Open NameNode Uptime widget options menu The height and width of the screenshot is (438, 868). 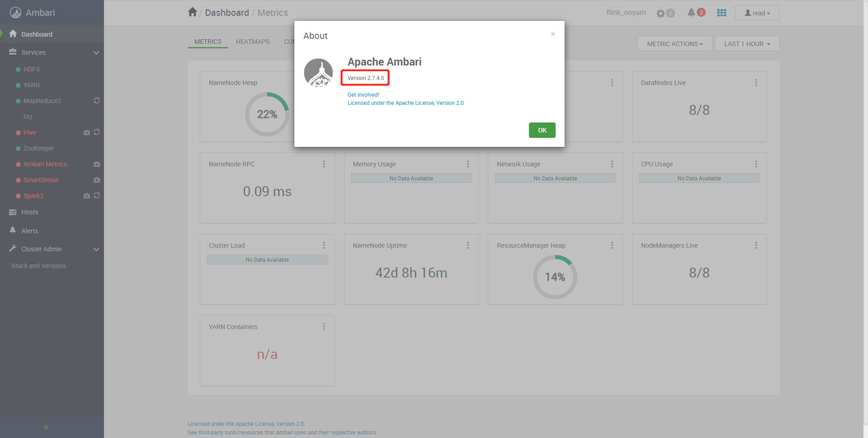468,245
